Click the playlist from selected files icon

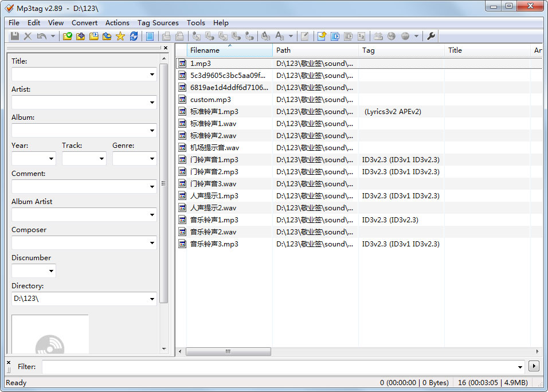[348, 36]
